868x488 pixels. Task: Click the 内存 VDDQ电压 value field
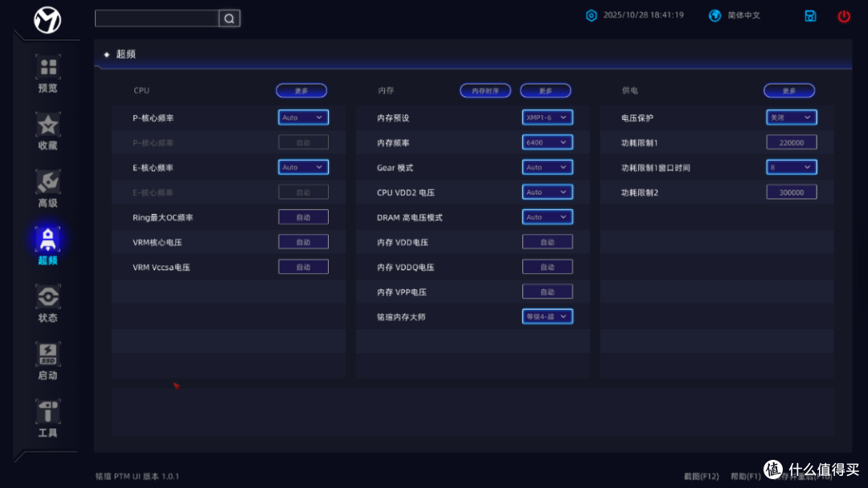[x=547, y=267]
